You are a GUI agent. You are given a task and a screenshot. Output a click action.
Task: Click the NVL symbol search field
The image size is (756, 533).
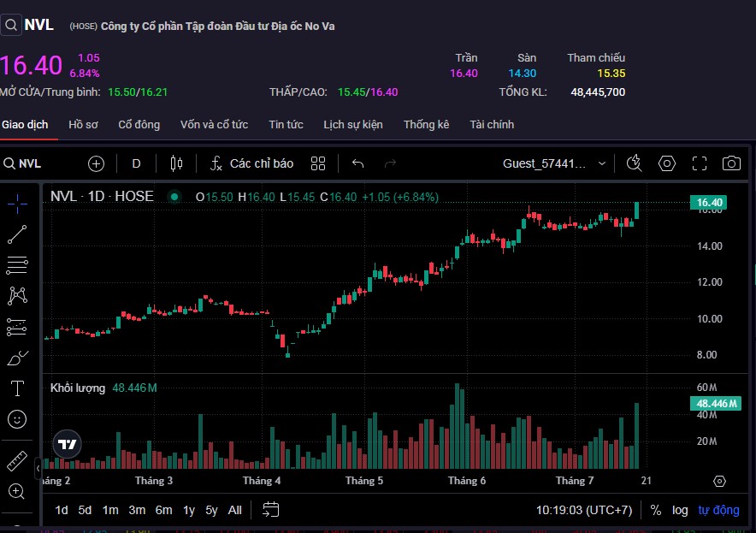(x=34, y=163)
